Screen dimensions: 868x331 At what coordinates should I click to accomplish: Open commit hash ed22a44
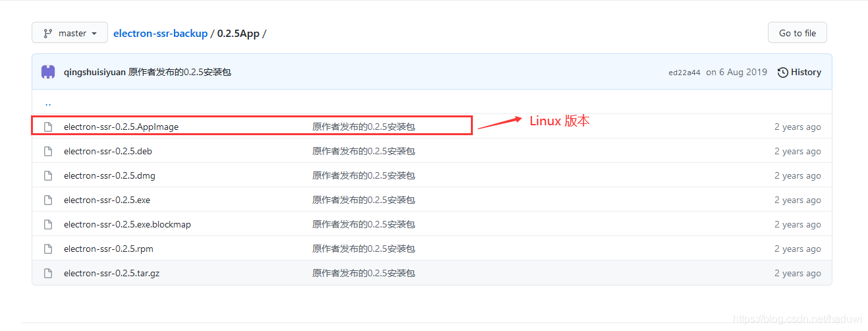click(x=684, y=73)
